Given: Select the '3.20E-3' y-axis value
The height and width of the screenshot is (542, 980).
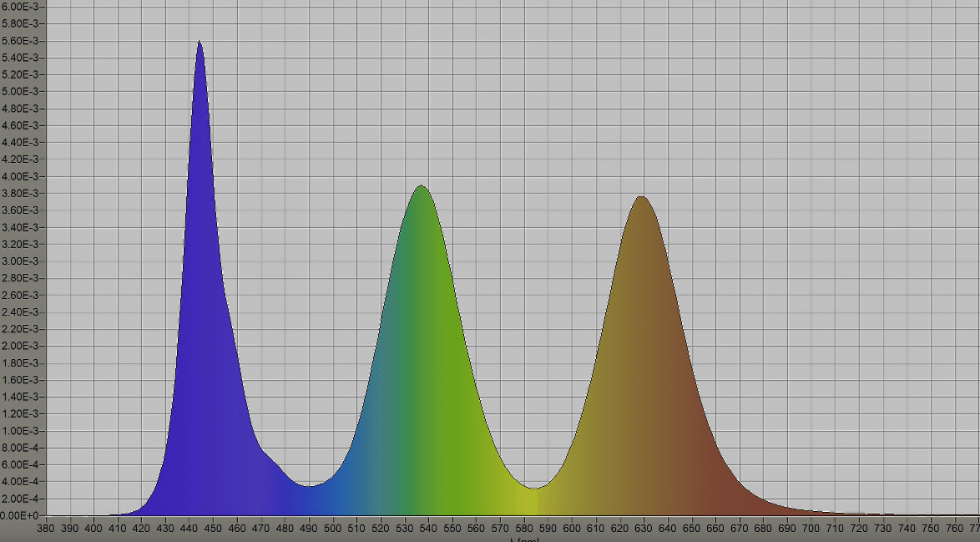Looking at the screenshot, I should pos(19,244).
